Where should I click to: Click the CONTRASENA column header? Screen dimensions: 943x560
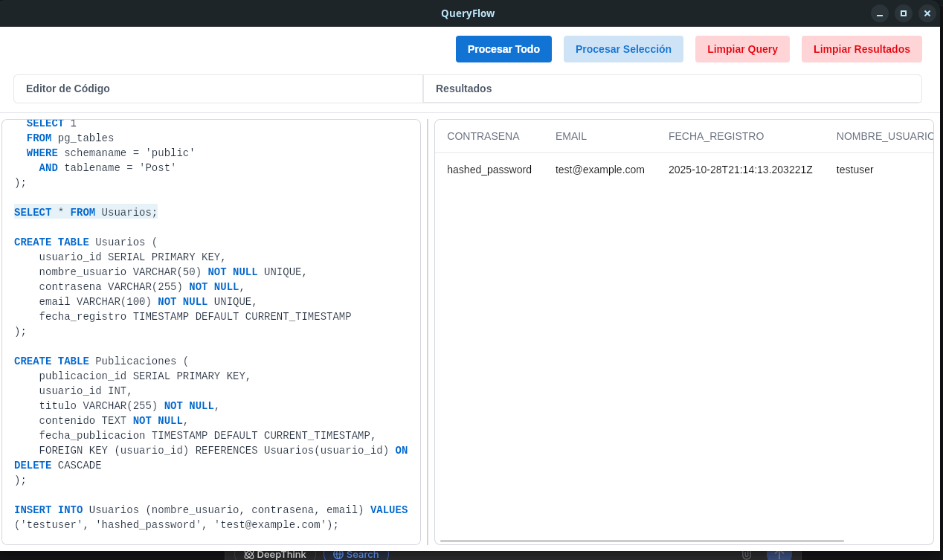point(483,136)
